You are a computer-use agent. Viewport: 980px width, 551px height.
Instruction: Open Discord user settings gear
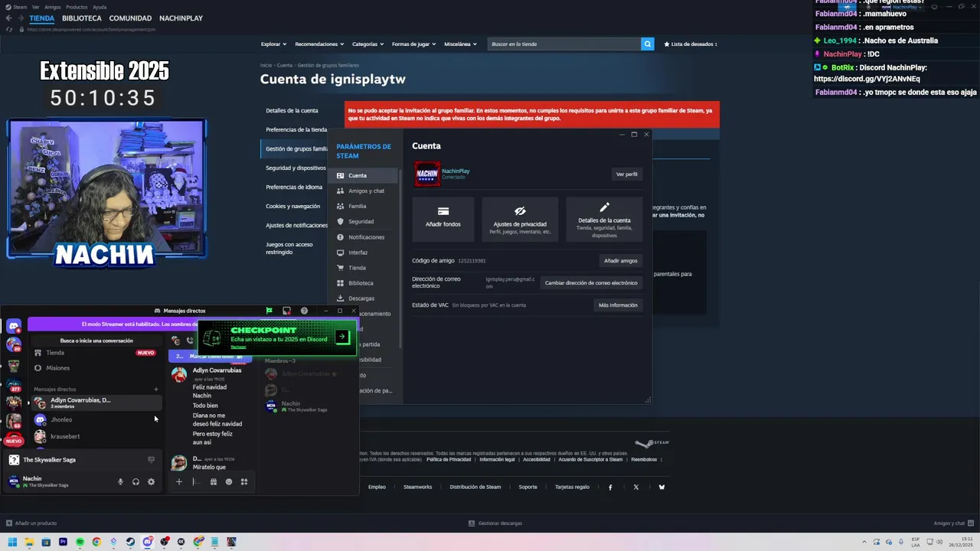pos(151,481)
